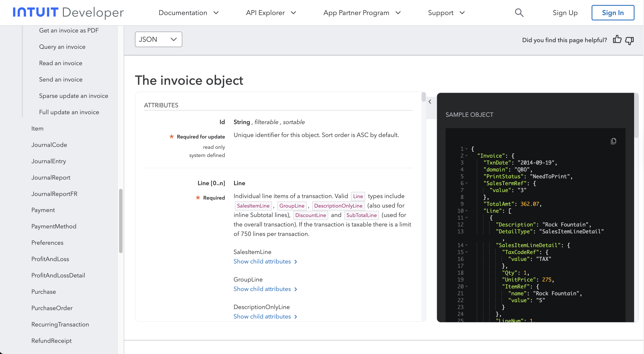
Task: Click the SubTotalLine badge
Action: (361, 215)
